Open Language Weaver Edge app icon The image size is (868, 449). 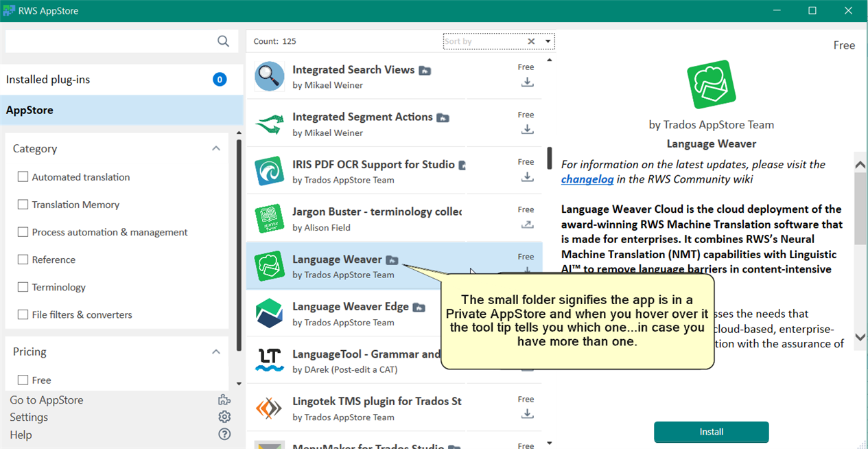270,314
